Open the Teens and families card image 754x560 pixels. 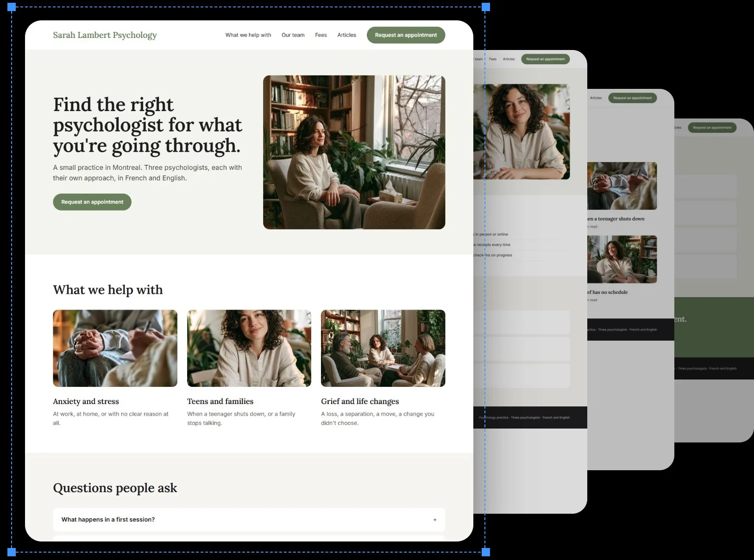click(x=249, y=348)
